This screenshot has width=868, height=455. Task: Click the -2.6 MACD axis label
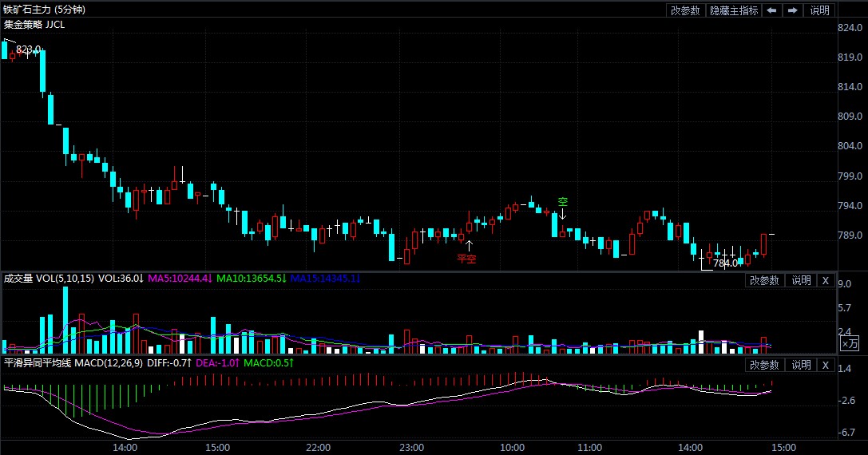tap(847, 400)
